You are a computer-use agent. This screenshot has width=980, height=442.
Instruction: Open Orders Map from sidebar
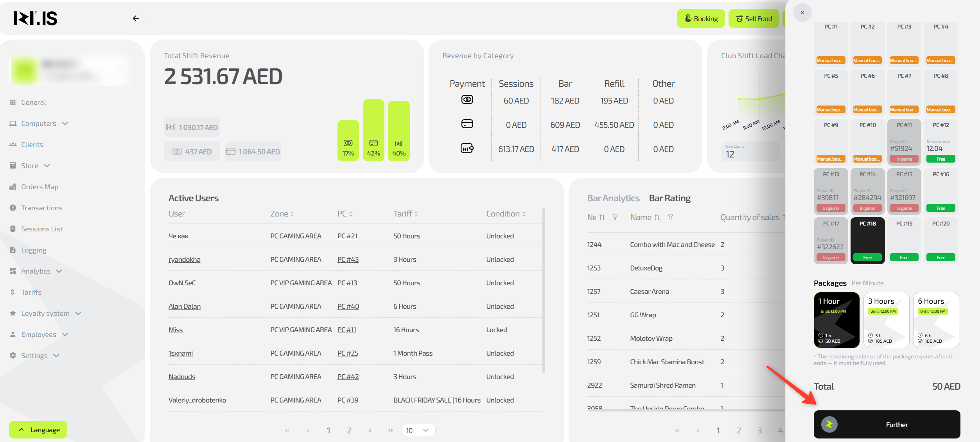click(39, 187)
